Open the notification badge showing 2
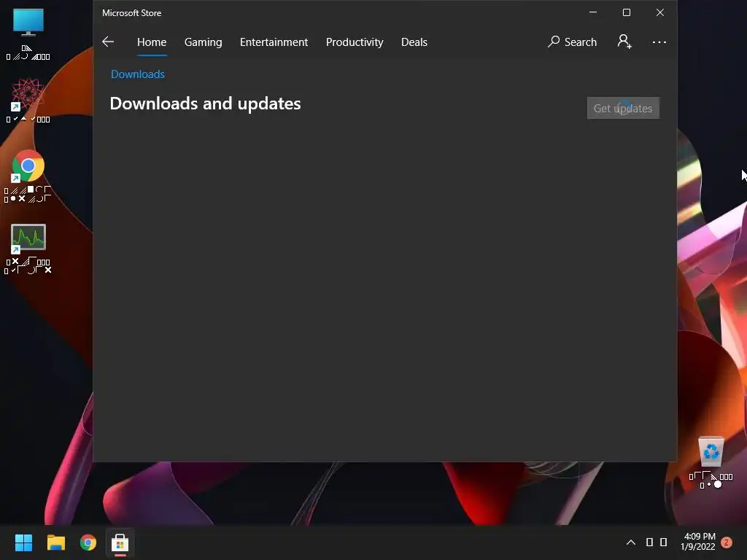 727,542
